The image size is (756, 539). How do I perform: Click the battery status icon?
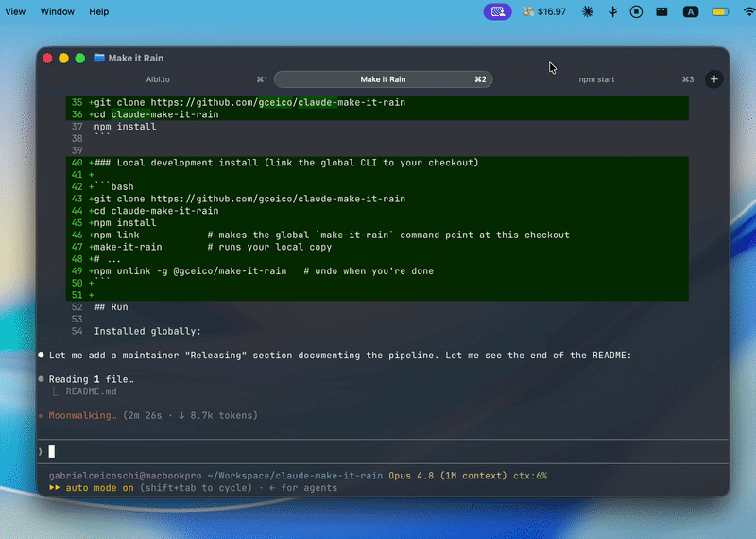click(721, 11)
